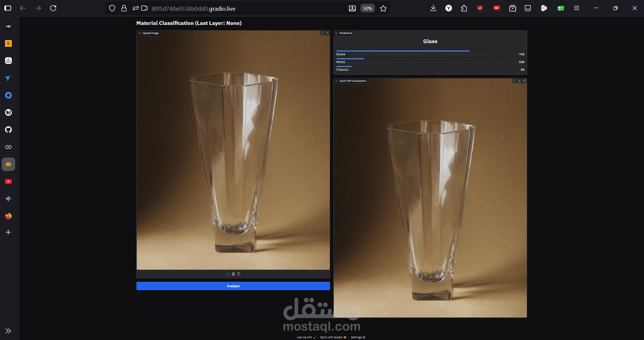Download the Grad-CAM visualization image
This screenshot has width=644, height=340.
[519, 81]
